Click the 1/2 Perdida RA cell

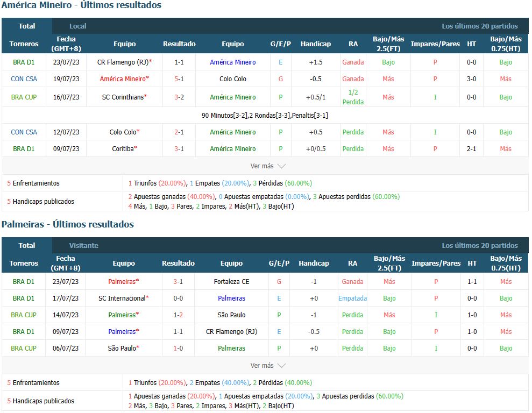tap(353, 97)
